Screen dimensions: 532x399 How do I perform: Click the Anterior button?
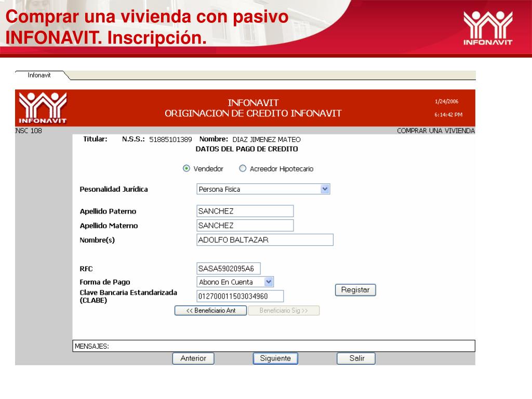click(x=193, y=358)
